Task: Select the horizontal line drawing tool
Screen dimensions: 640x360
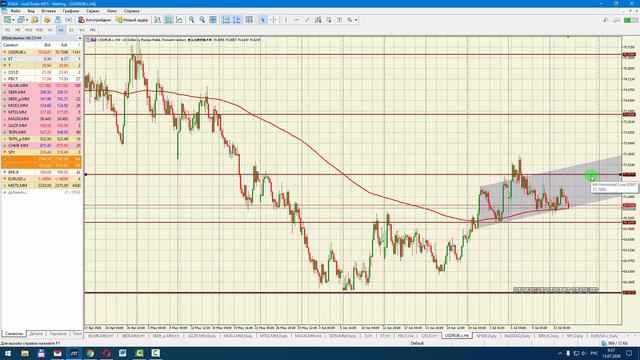Action: [296, 20]
